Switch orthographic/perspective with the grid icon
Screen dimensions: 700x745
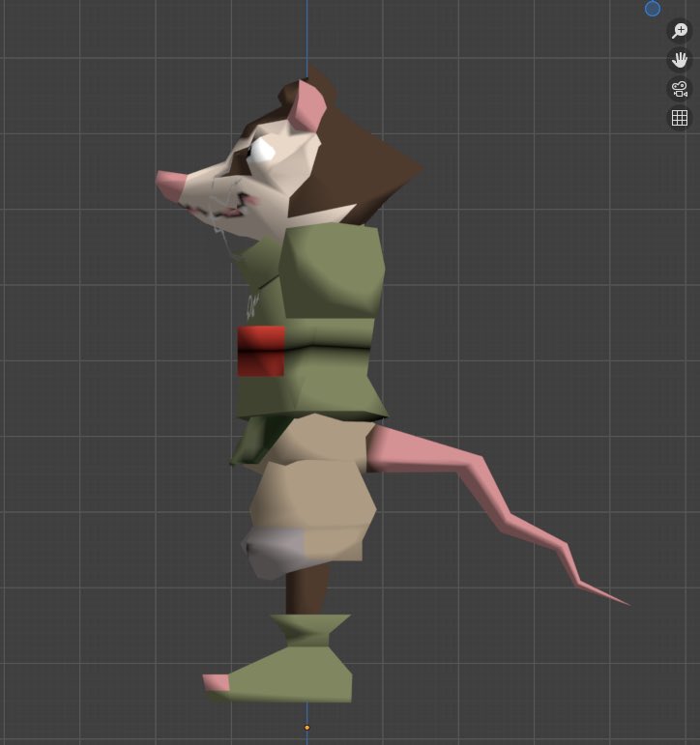[x=680, y=118]
